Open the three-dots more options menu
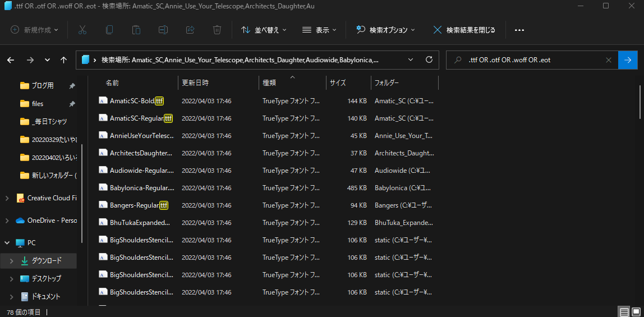The width and height of the screenshot is (644, 317). tap(519, 30)
